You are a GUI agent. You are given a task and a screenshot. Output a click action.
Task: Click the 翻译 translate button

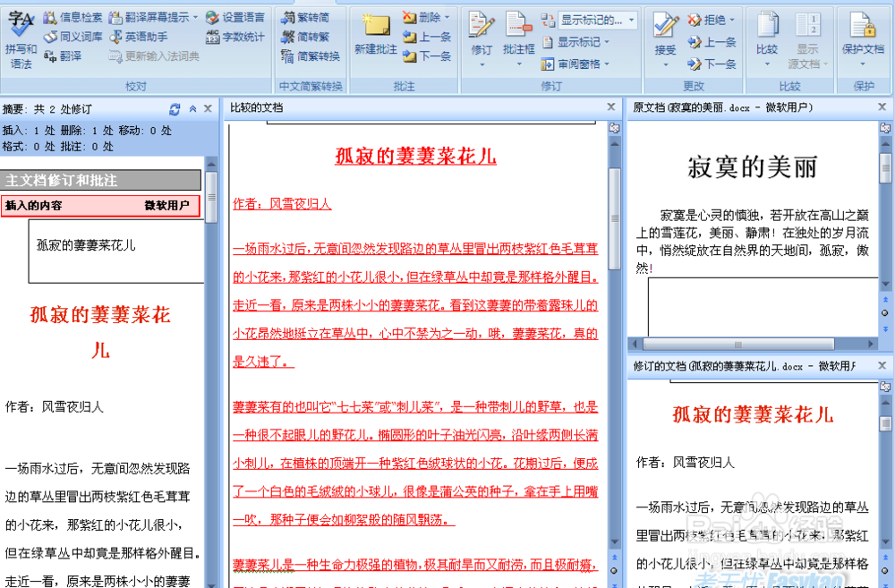click(63, 56)
